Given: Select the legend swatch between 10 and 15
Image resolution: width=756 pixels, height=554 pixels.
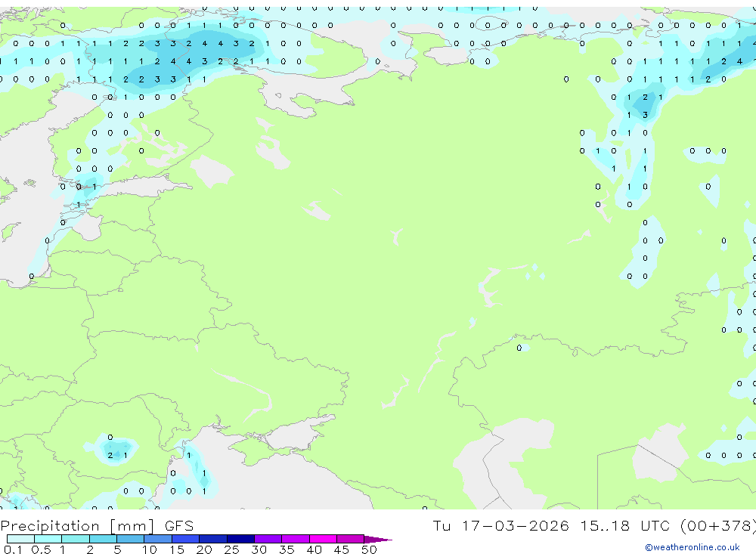Looking at the screenshot, I should click(x=158, y=539).
